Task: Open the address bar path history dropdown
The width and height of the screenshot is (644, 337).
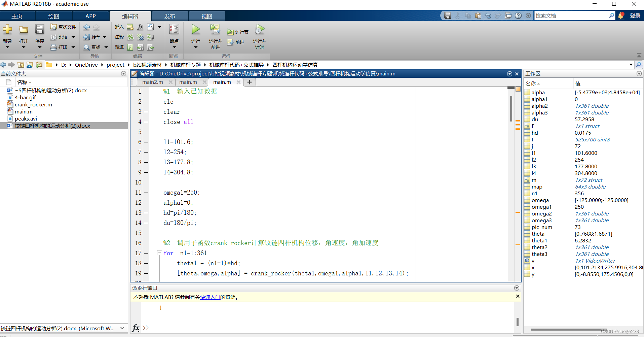Action: [x=631, y=65]
